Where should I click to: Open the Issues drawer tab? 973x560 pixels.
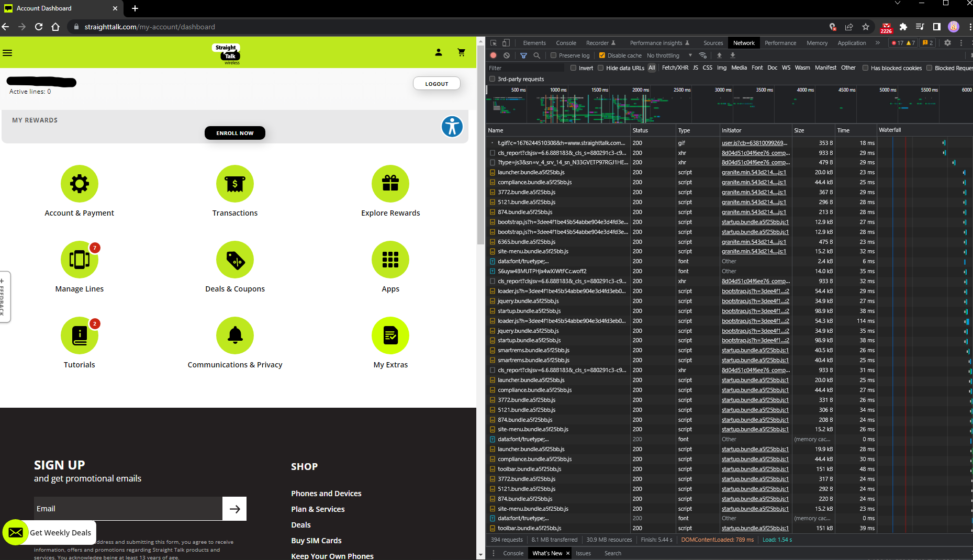[583, 553]
